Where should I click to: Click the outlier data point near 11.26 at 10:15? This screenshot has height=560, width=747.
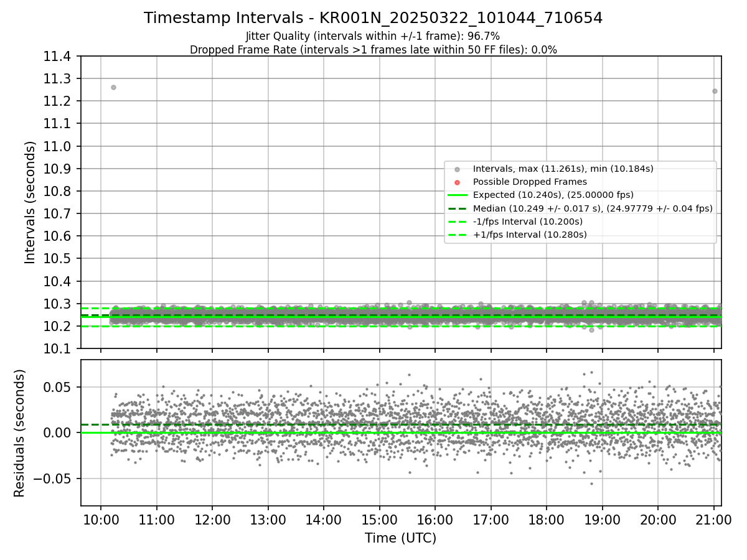113,87
